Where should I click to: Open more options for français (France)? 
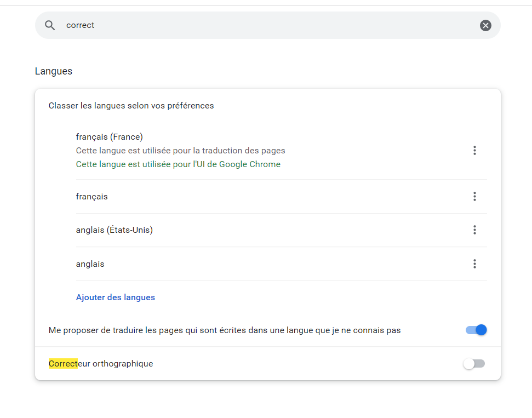[x=474, y=151]
